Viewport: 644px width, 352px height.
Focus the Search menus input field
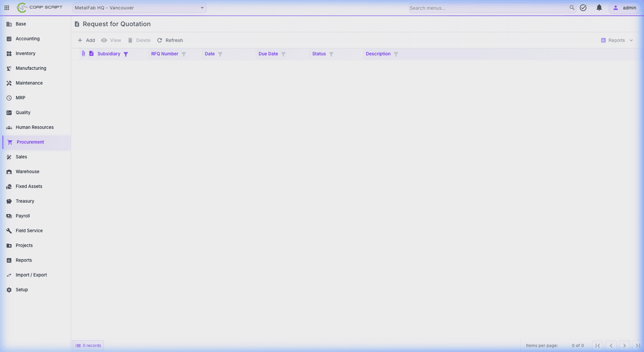pos(488,8)
